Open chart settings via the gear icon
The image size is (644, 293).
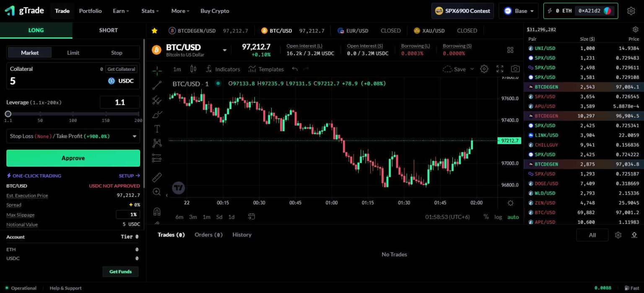[484, 69]
